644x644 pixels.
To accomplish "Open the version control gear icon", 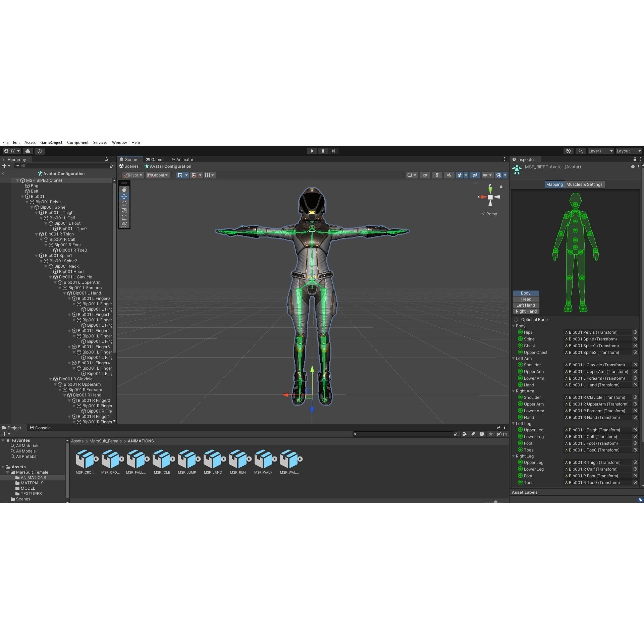I will [40, 151].
